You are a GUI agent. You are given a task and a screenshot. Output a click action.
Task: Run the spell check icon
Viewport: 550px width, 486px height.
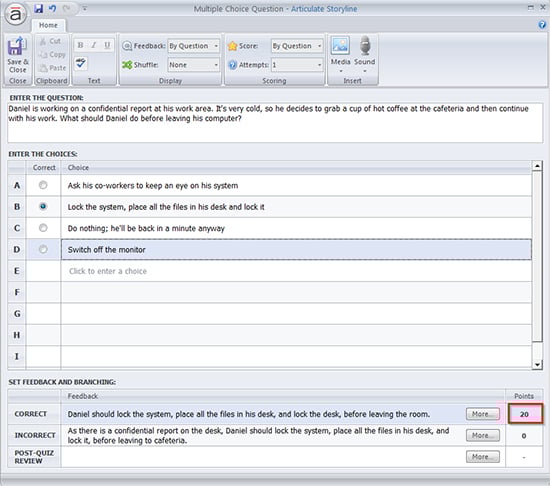point(81,63)
